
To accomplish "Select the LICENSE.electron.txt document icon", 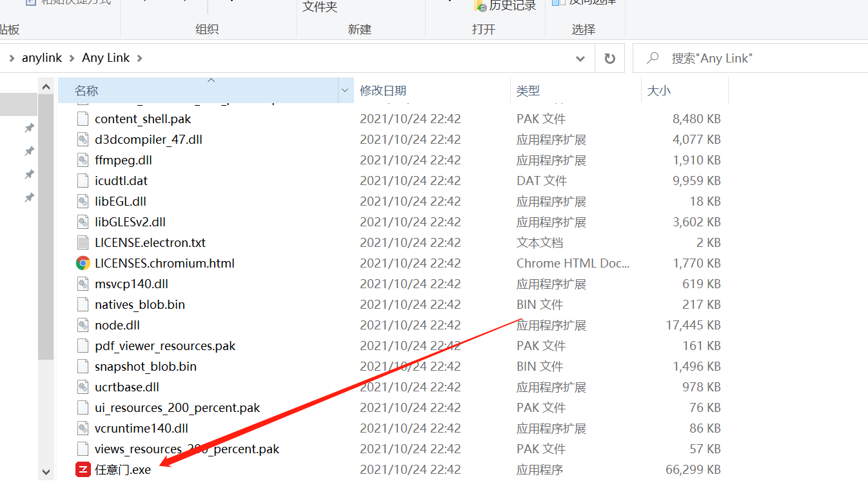I will [x=83, y=242].
